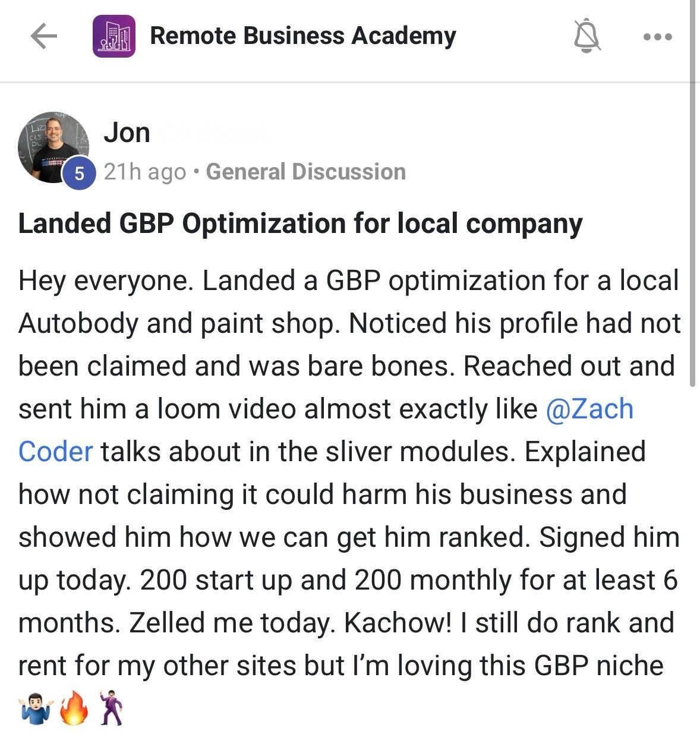Viewport: 700px width, 756px height.
Task: Click the 21h ago timestamp
Action: tap(144, 172)
